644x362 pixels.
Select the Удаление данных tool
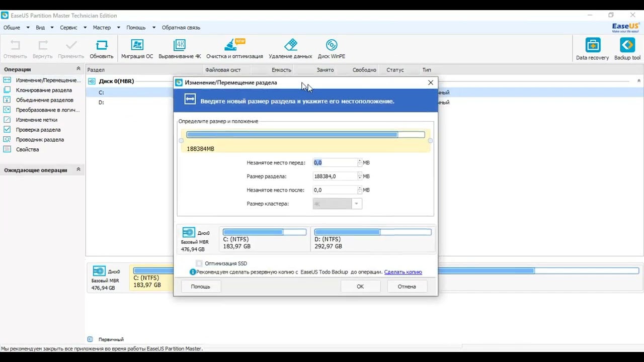point(290,49)
